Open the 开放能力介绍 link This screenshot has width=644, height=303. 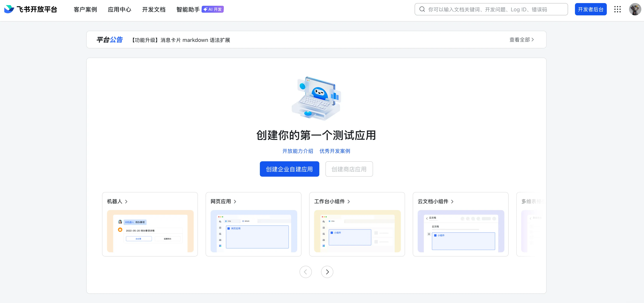[x=297, y=151]
